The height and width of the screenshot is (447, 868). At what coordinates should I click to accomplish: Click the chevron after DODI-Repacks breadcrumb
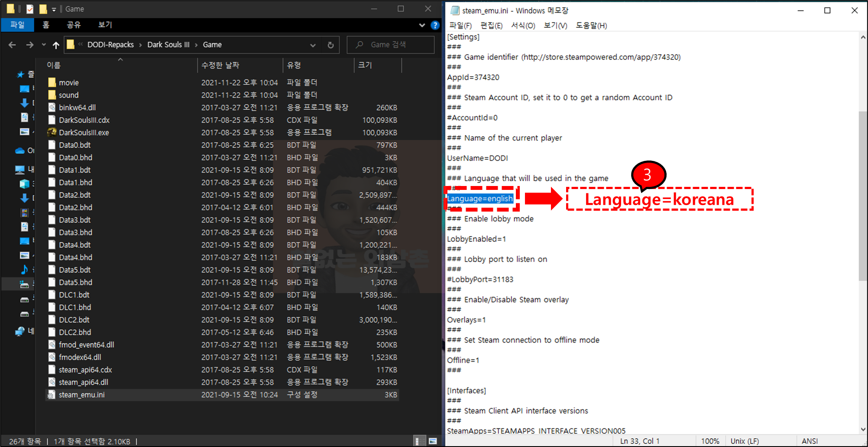tap(140, 45)
